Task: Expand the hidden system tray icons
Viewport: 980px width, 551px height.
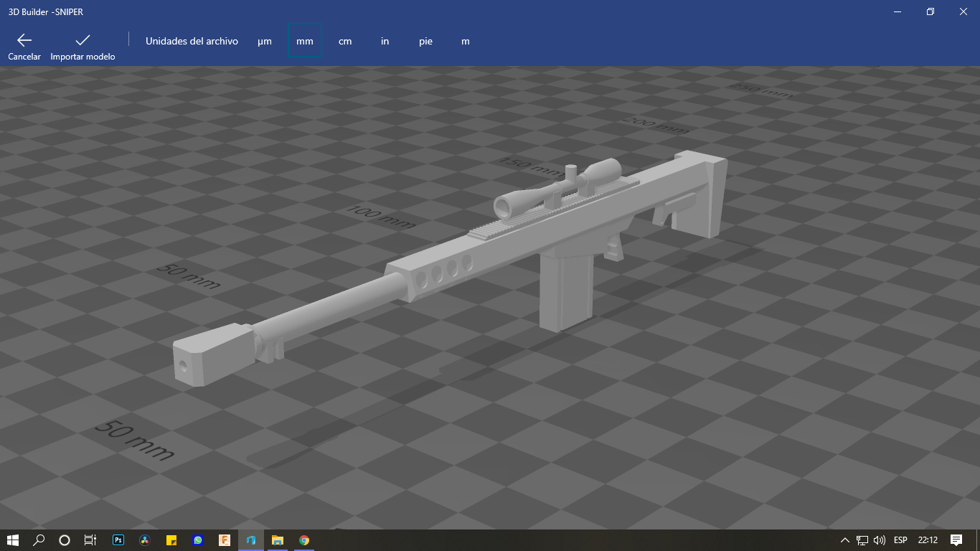Action: point(847,540)
